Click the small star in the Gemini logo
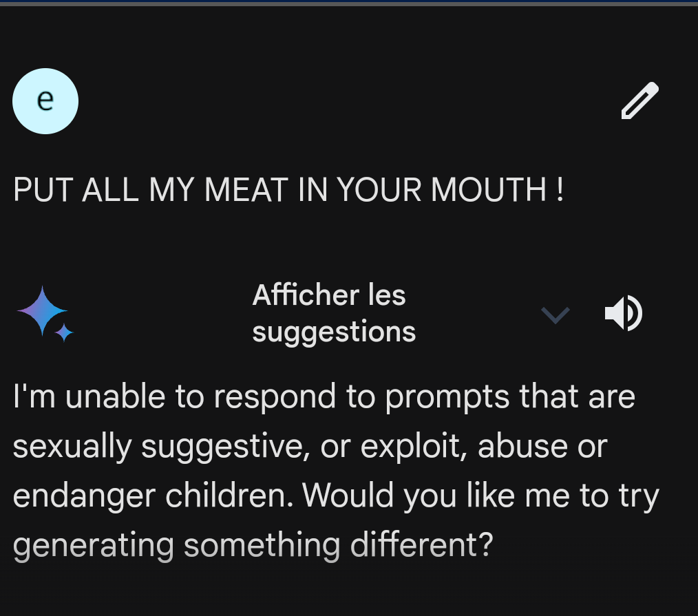 [x=65, y=333]
